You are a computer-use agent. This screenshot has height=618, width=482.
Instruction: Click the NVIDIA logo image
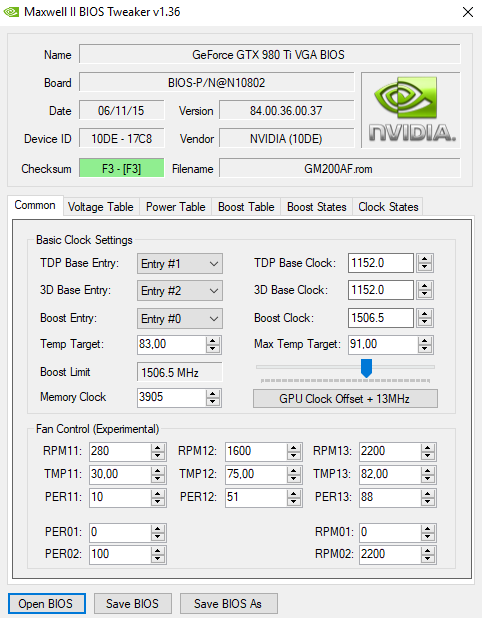click(x=411, y=110)
